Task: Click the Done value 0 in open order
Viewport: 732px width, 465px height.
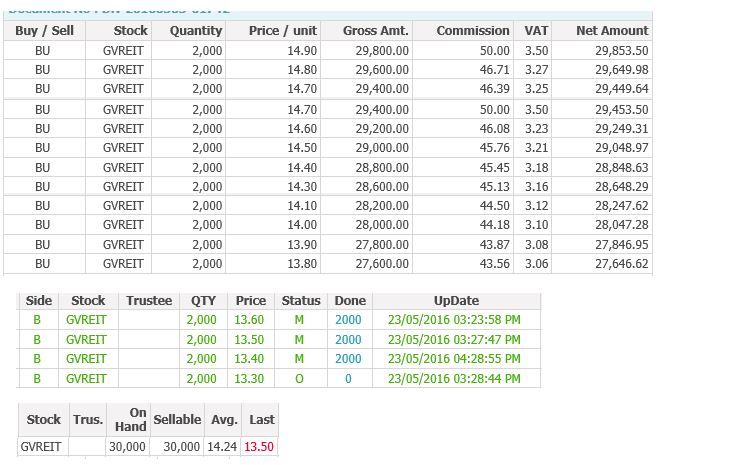Action: click(x=348, y=379)
